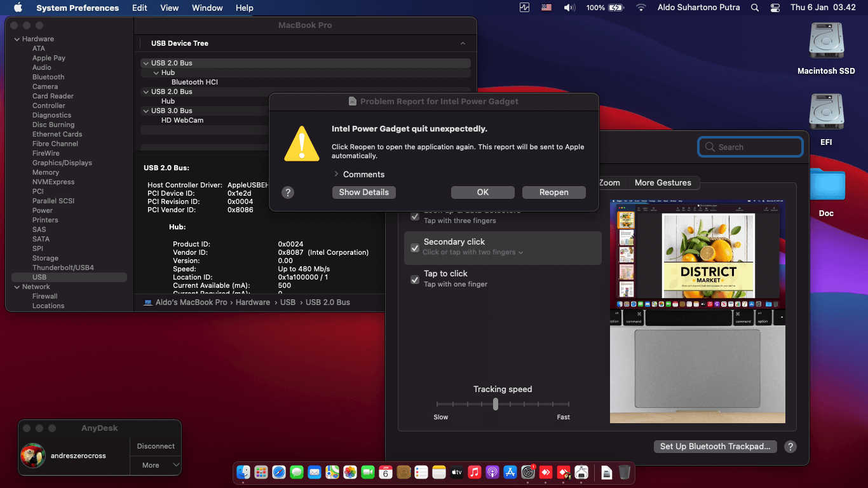Click Reopen in the Intel Power Gadget crash dialog

point(553,192)
